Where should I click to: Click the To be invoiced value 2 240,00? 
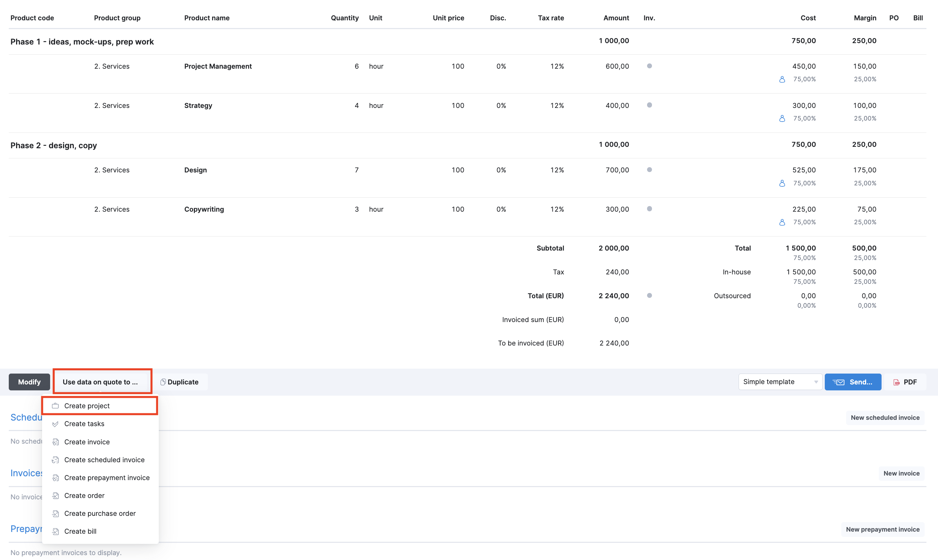tap(614, 343)
